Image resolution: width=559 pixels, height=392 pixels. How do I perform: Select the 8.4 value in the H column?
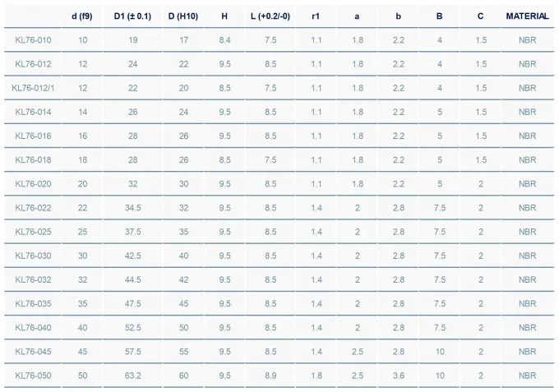point(224,39)
